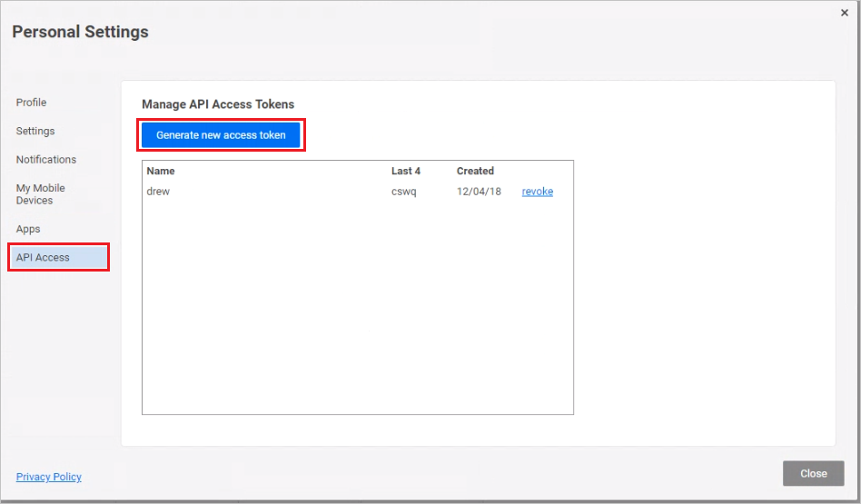The width and height of the screenshot is (861, 504).
Task: Click the gray Close button
Action: point(813,473)
